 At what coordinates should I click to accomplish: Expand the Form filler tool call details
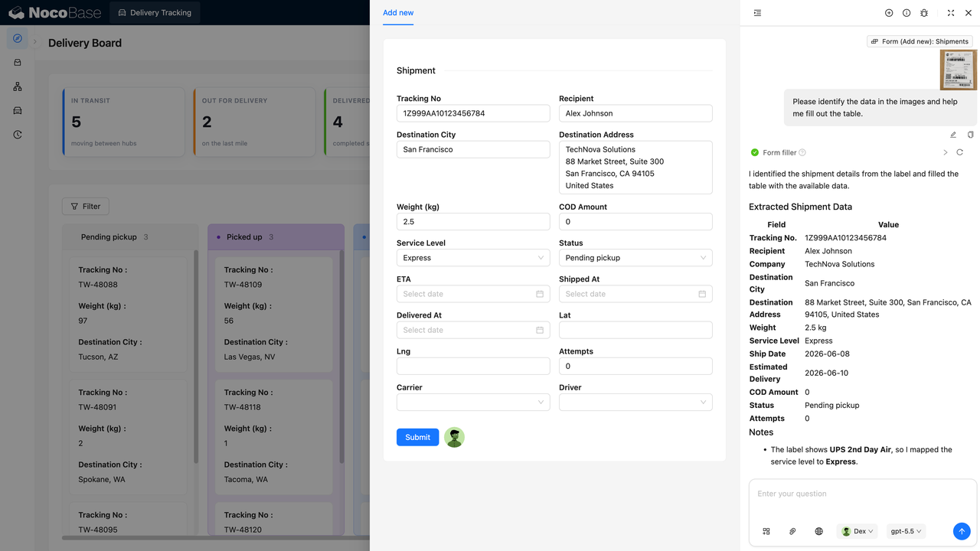[946, 152]
